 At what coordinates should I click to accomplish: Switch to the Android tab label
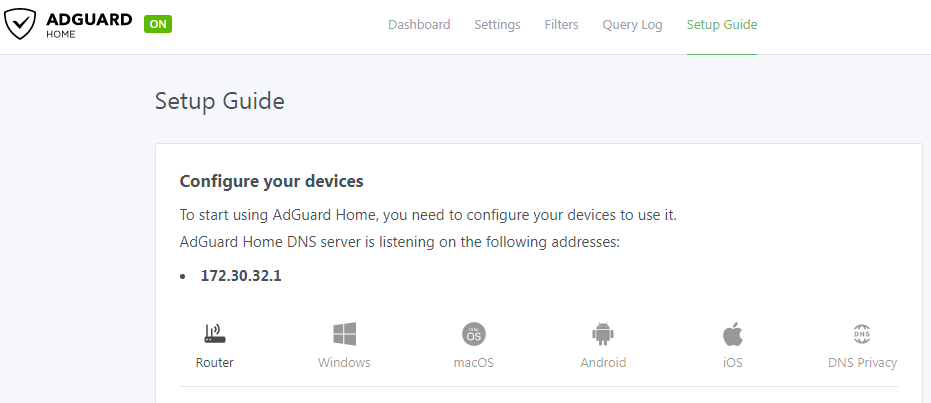(603, 363)
